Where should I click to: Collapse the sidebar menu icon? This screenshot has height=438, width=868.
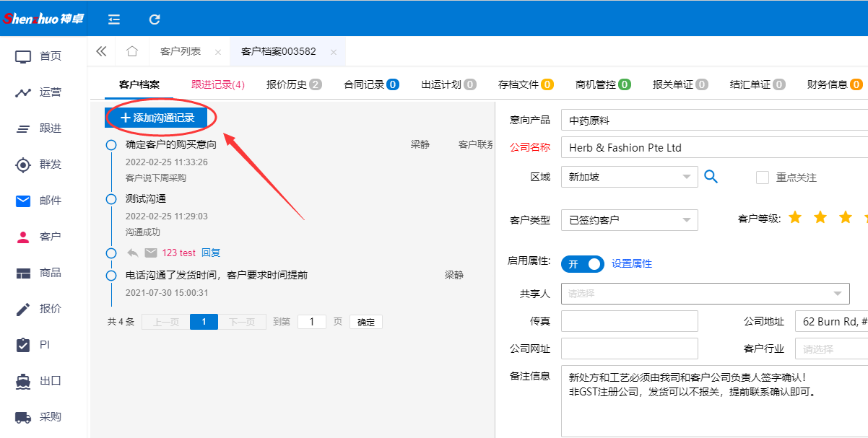114,19
